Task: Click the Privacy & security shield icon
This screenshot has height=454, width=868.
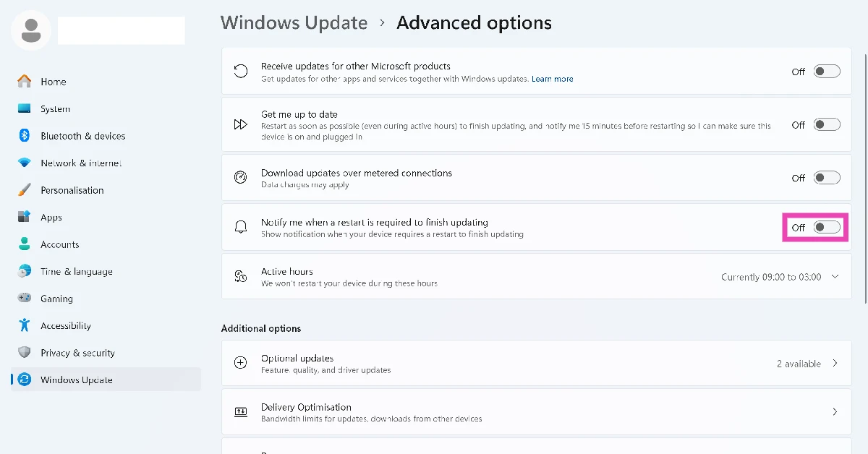Action: (x=24, y=353)
